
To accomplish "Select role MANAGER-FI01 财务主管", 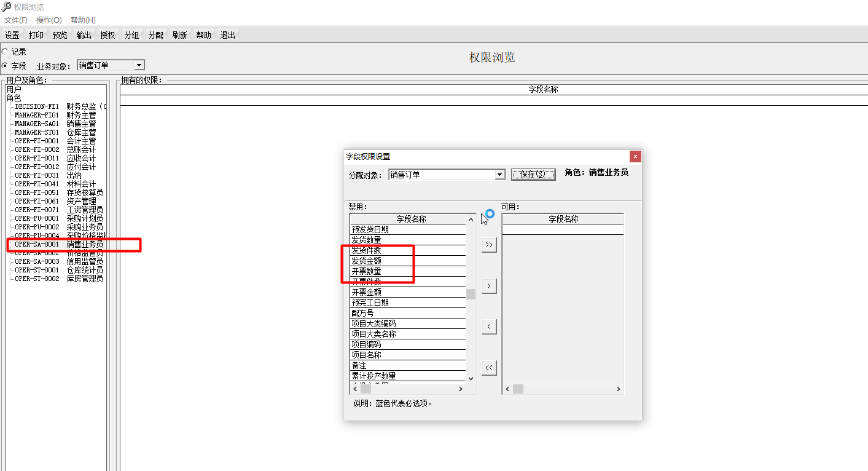I will pyautogui.click(x=55, y=115).
